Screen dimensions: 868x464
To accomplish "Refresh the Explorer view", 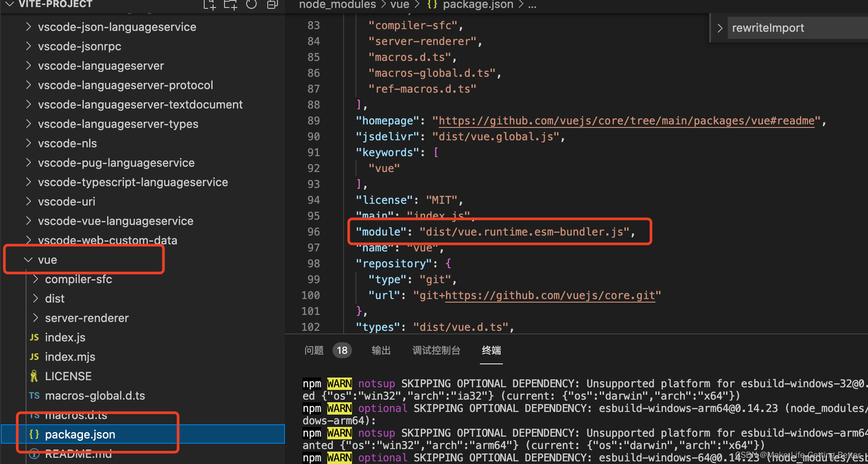I will click(x=251, y=4).
